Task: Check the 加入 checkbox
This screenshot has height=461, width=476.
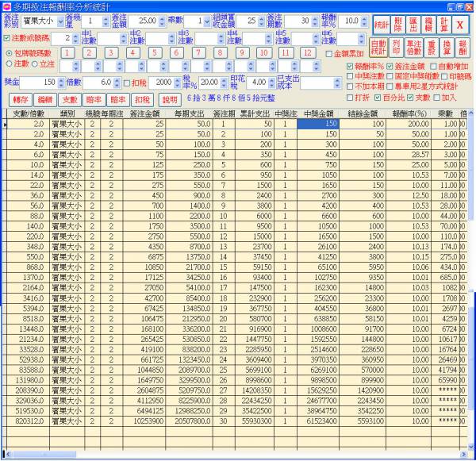Action: [436, 98]
